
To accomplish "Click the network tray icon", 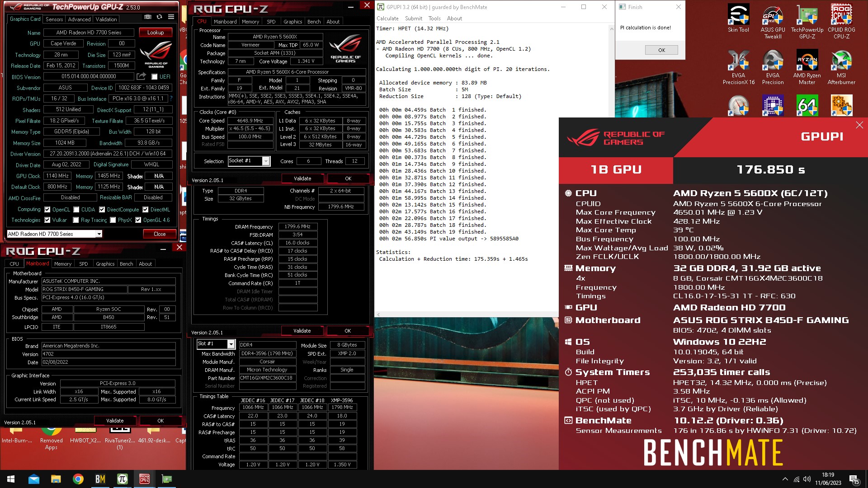I will (796, 479).
